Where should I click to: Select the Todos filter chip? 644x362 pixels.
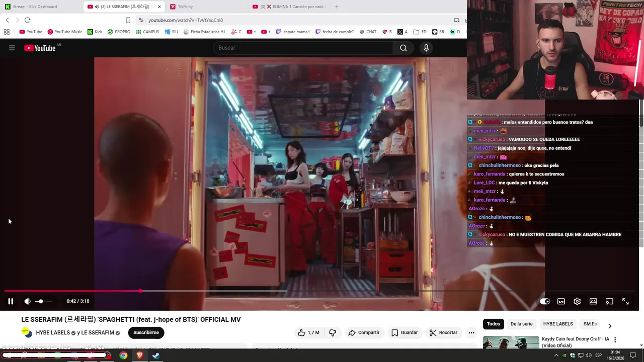[x=494, y=324]
